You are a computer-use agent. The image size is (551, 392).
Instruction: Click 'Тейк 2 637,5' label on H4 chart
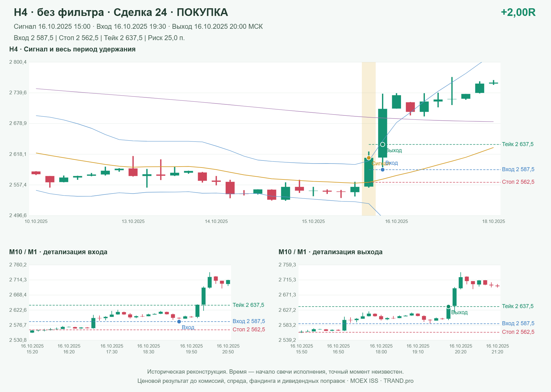coord(518,144)
